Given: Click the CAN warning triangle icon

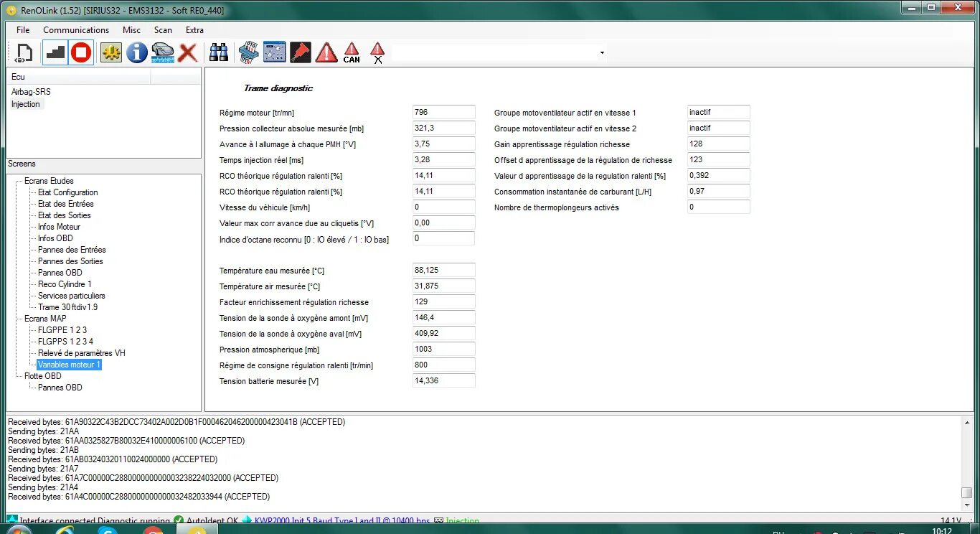Looking at the screenshot, I should tap(352, 52).
